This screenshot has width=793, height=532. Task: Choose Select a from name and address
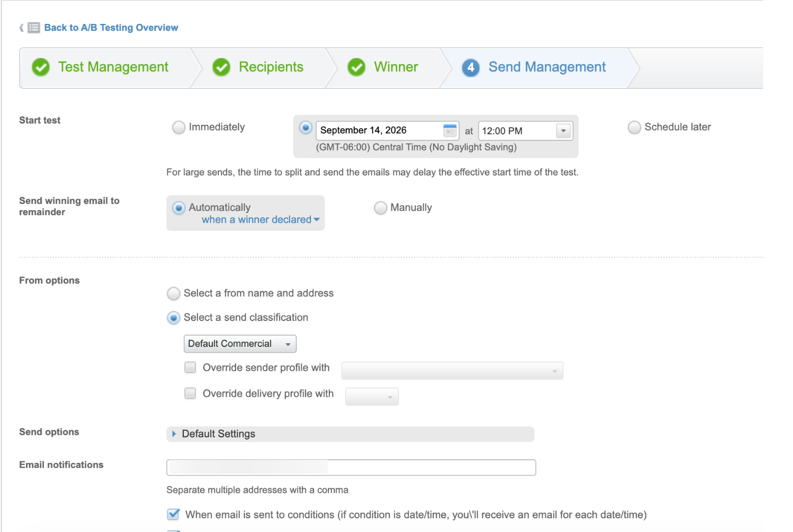coord(174,293)
